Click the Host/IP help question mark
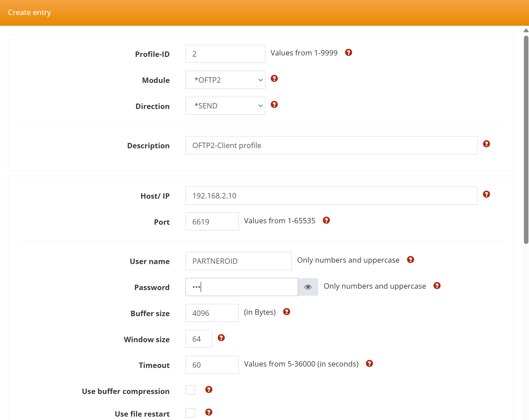The width and height of the screenshot is (529, 420). (x=486, y=194)
